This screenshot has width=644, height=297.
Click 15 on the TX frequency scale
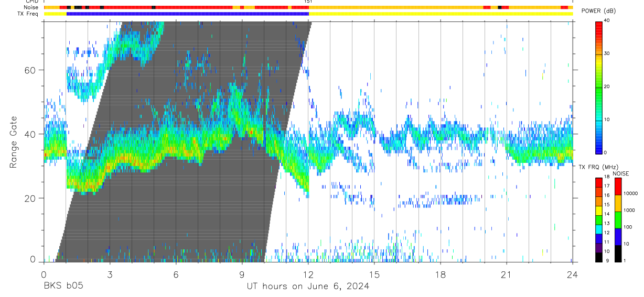tap(607, 205)
